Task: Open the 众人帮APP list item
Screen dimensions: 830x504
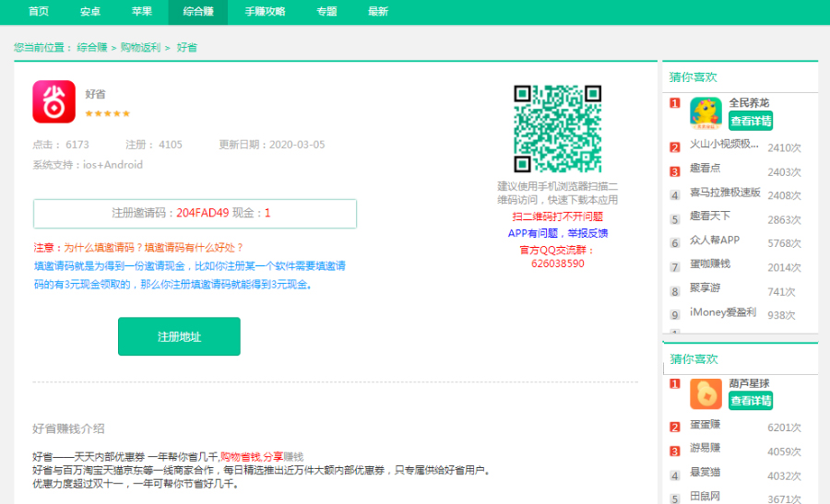Action: tap(715, 240)
